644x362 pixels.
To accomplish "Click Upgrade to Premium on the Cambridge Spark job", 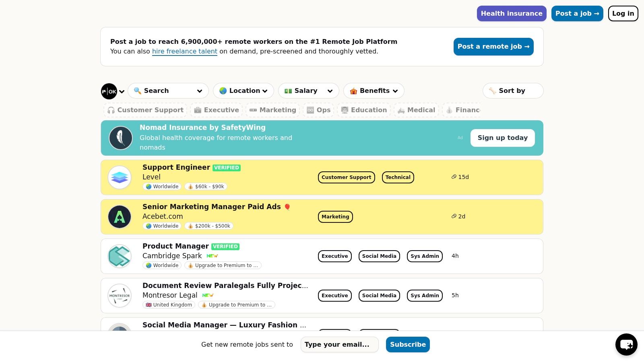I will [x=223, y=265].
